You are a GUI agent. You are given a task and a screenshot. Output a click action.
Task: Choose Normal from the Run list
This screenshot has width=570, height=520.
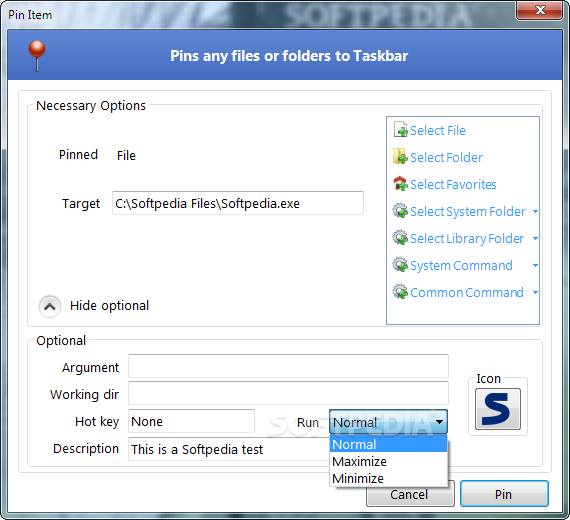click(388, 444)
